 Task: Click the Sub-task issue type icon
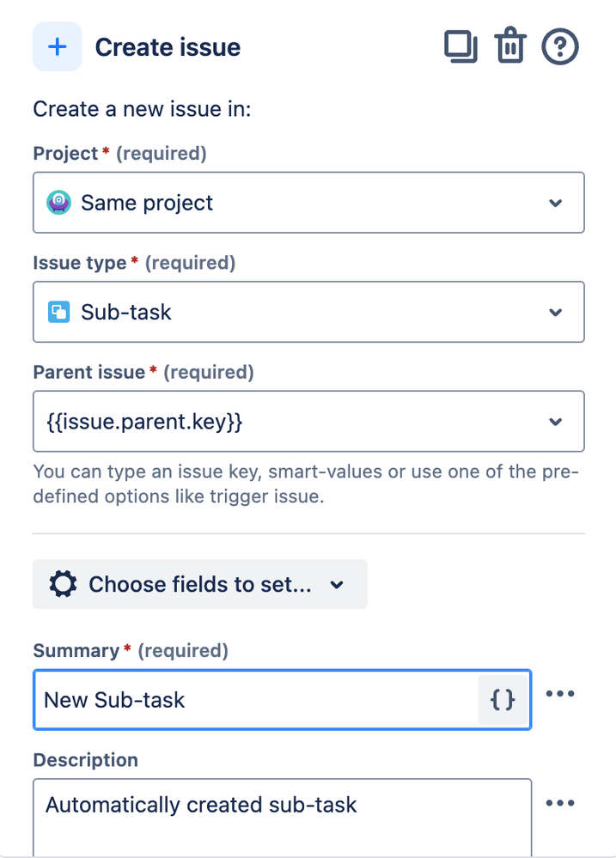tap(58, 312)
